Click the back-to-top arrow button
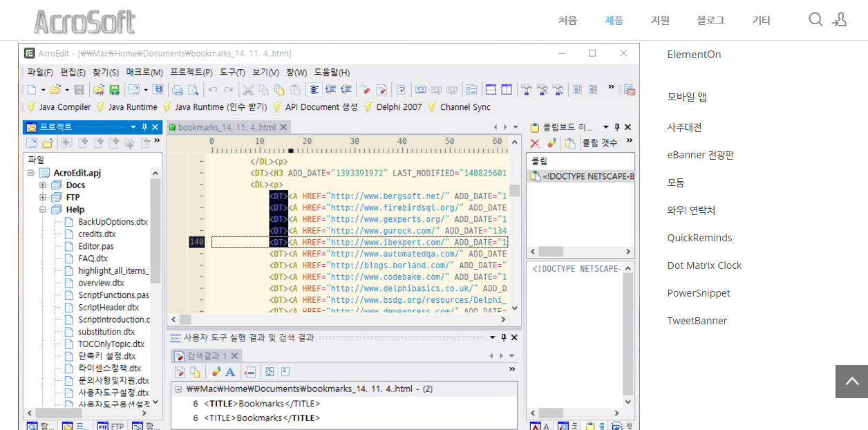Screen dimensions: 868x430 click(851, 382)
